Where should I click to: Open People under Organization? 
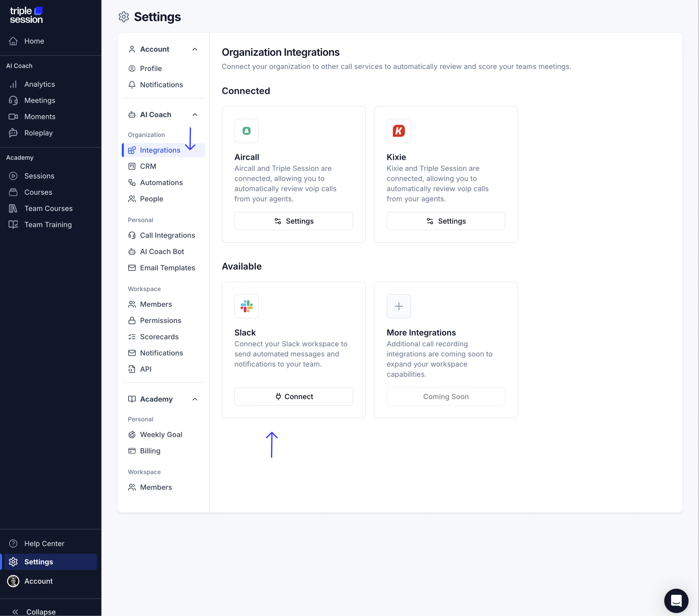pos(164,199)
